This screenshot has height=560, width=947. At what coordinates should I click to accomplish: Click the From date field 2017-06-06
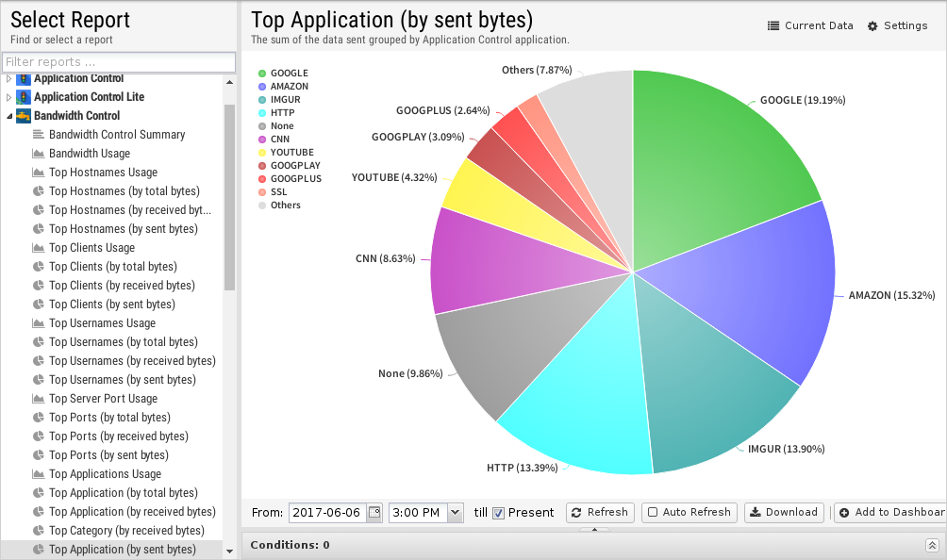pyautogui.click(x=328, y=512)
